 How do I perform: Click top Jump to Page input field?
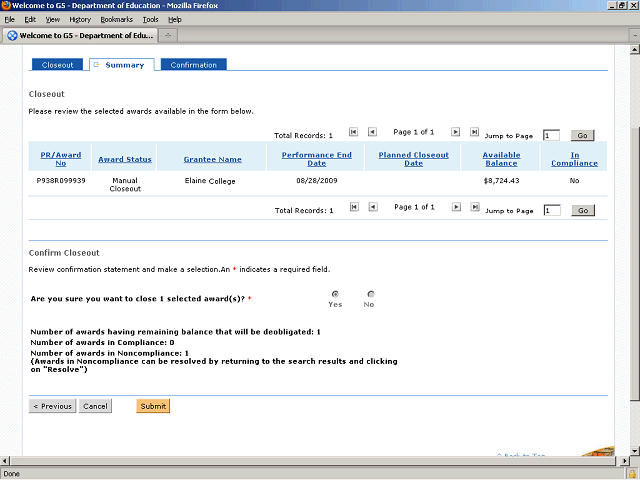coord(551,136)
